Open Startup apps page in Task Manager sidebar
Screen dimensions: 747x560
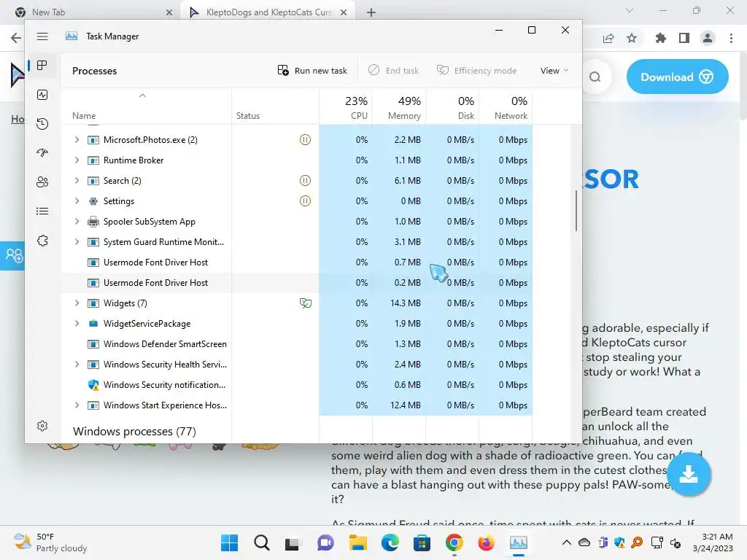[x=42, y=153]
